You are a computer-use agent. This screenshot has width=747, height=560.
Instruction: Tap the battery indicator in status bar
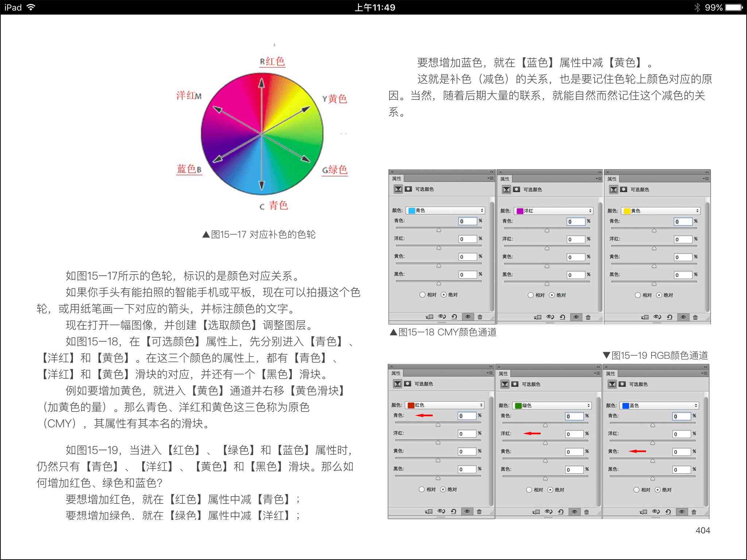pyautogui.click(x=734, y=7)
